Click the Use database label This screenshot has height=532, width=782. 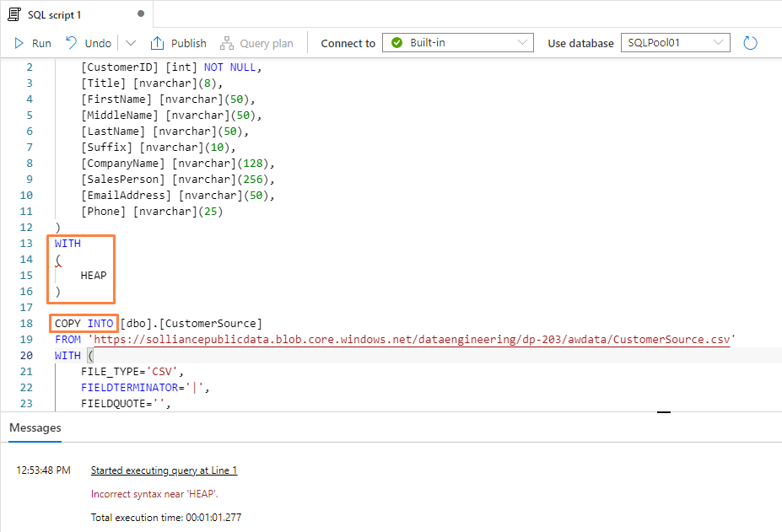coord(580,43)
